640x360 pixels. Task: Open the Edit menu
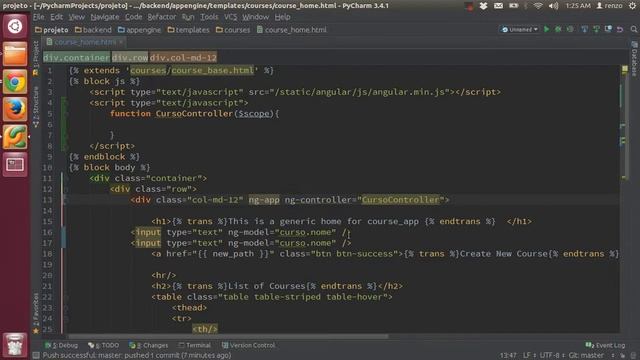56,17
